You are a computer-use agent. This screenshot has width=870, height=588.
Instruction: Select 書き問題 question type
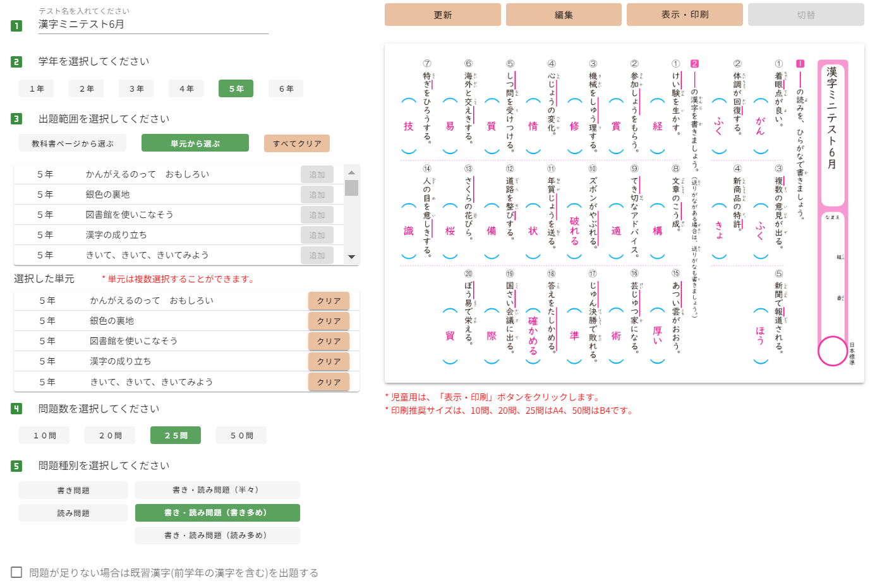(x=73, y=490)
